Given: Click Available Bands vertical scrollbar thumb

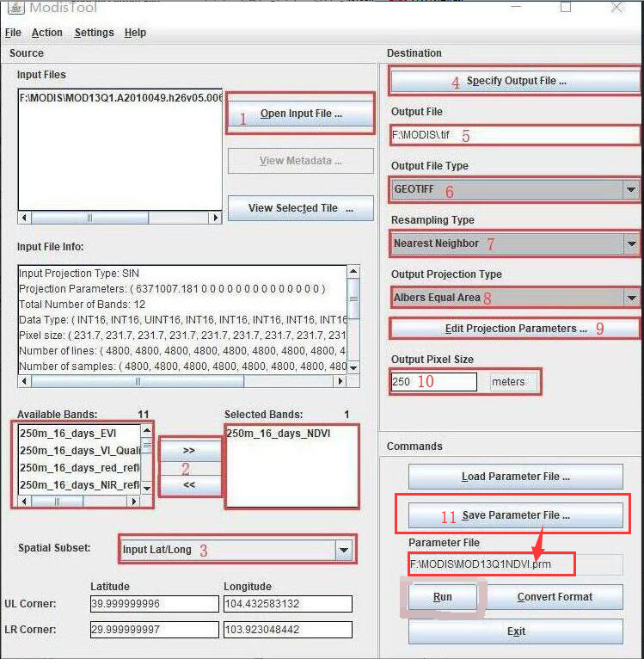Looking at the screenshot, I should 147,445.
